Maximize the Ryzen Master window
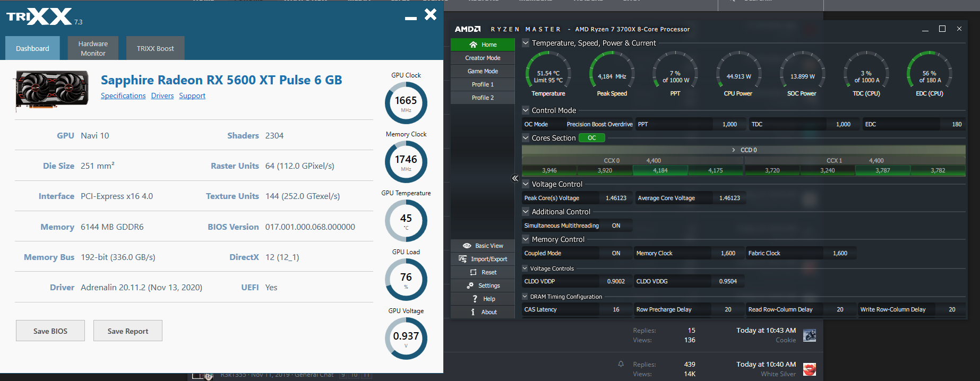This screenshot has height=381, width=980. point(942,29)
